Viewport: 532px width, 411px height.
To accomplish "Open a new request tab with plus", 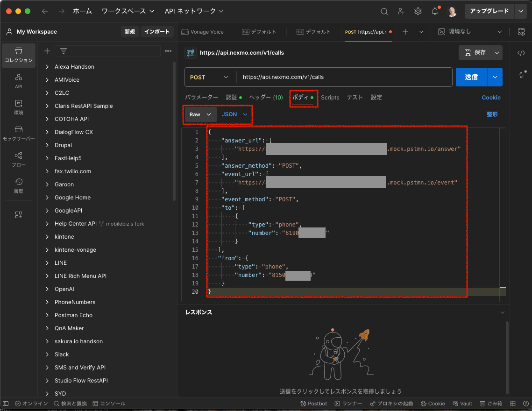I will pos(405,32).
